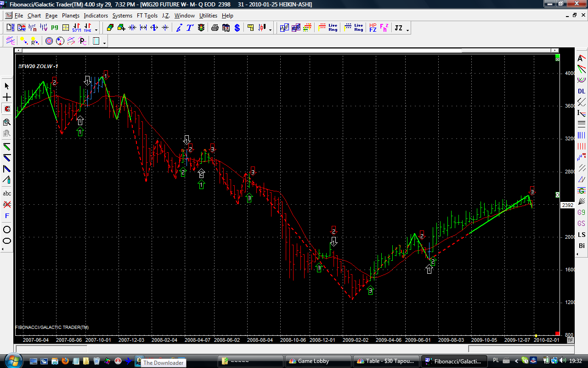Click the abc text annotation tool
This screenshot has width=588, height=368.
[7, 193]
